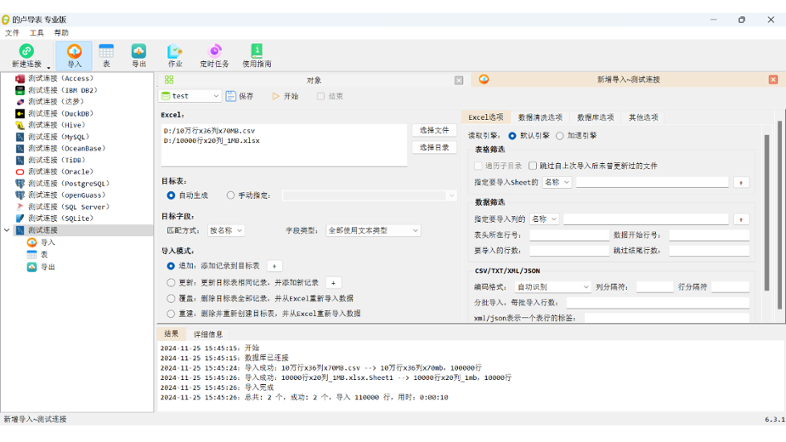
Task: Select 覆盖 import mode
Action: 171,298
